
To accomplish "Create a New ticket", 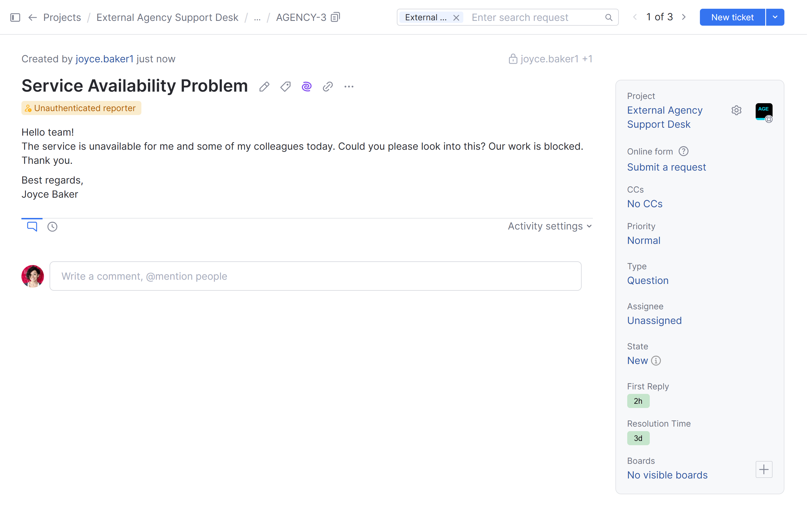I will [x=732, y=17].
